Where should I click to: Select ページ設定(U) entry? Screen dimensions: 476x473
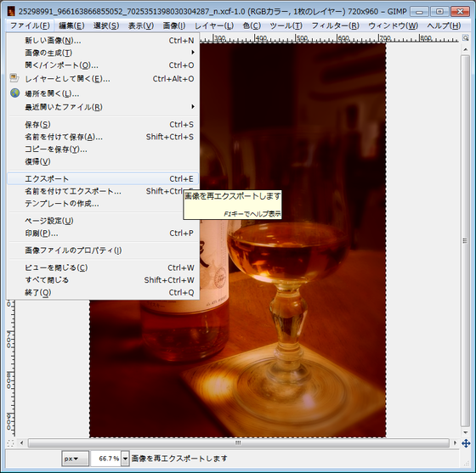(x=103, y=221)
